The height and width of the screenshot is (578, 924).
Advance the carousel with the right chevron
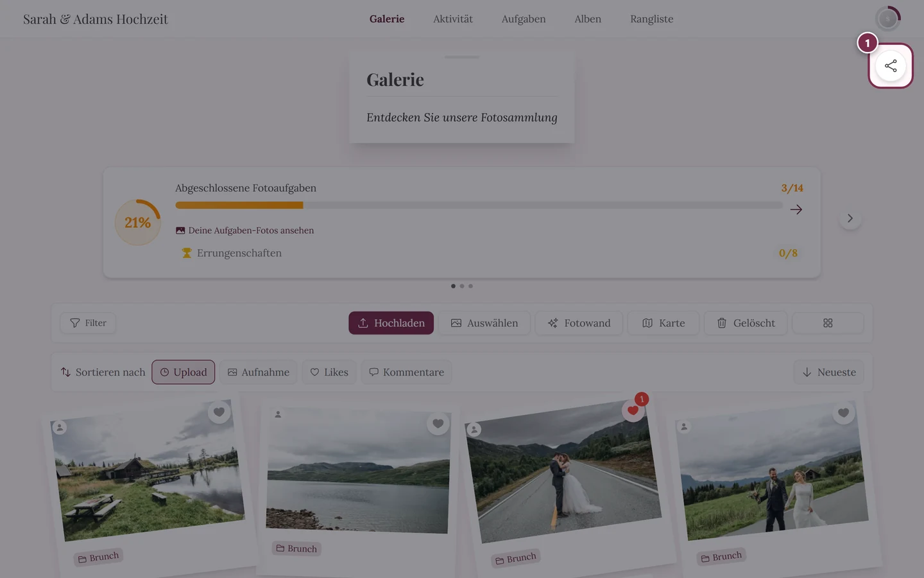pos(850,218)
